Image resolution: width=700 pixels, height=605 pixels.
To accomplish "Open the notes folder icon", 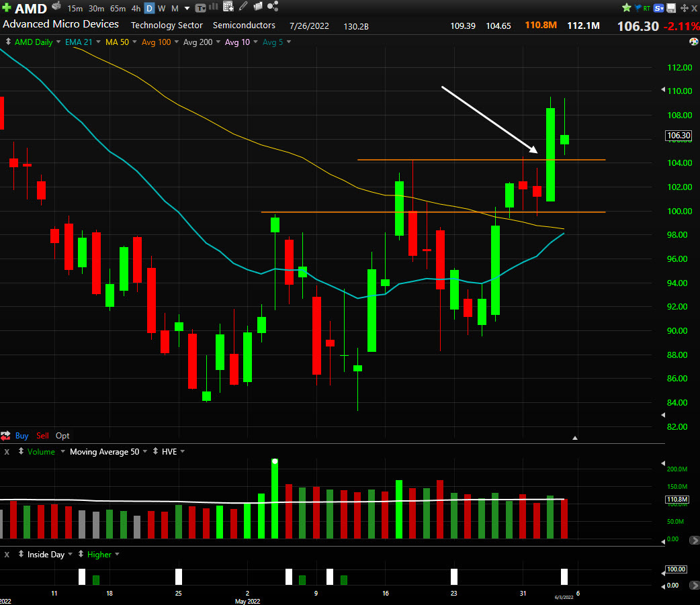I will [x=257, y=6].
